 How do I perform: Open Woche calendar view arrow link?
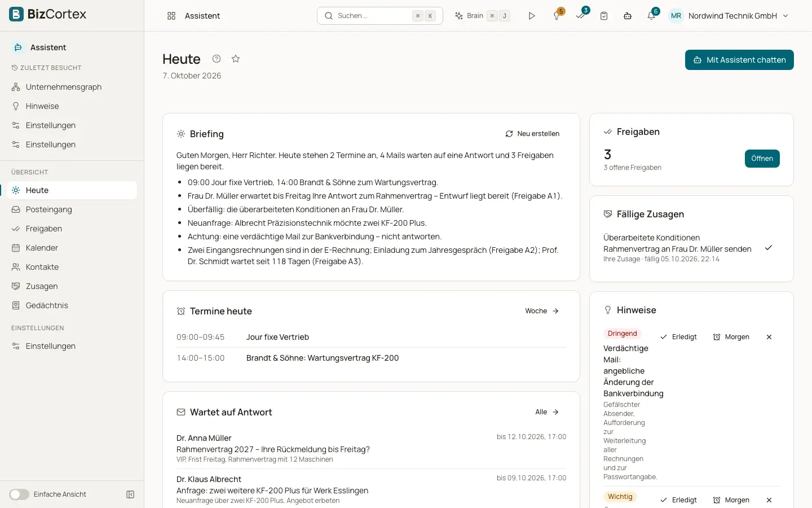[542, 311]
